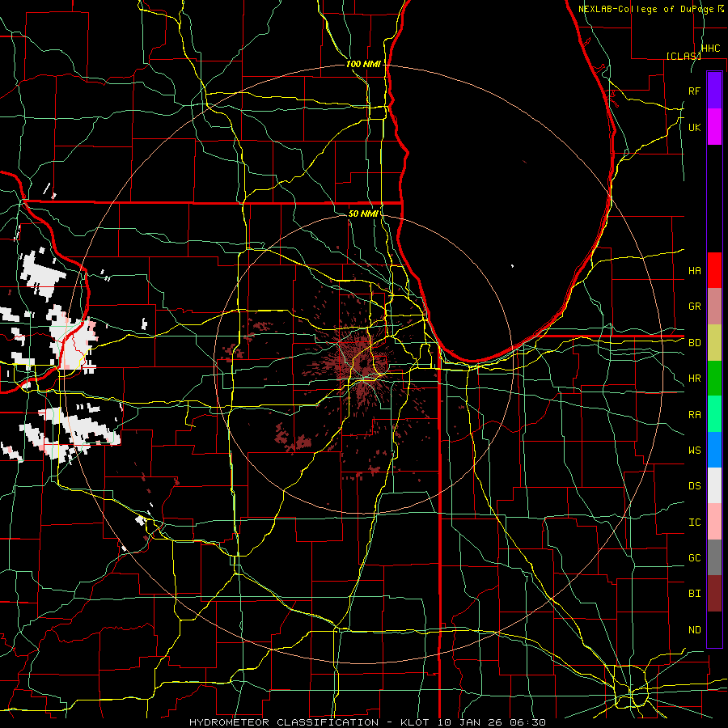Click the UK legend label
The height and width of the screenshot is (728, 728).
pos(694,127)
